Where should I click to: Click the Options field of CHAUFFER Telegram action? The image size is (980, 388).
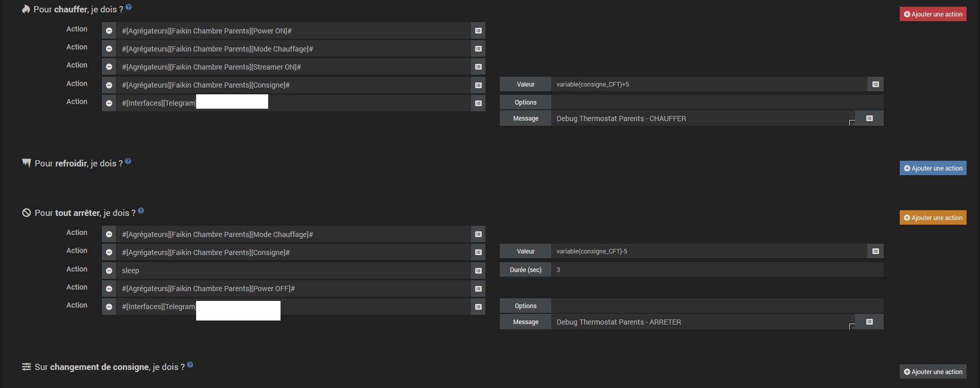(x=716, y=103)
